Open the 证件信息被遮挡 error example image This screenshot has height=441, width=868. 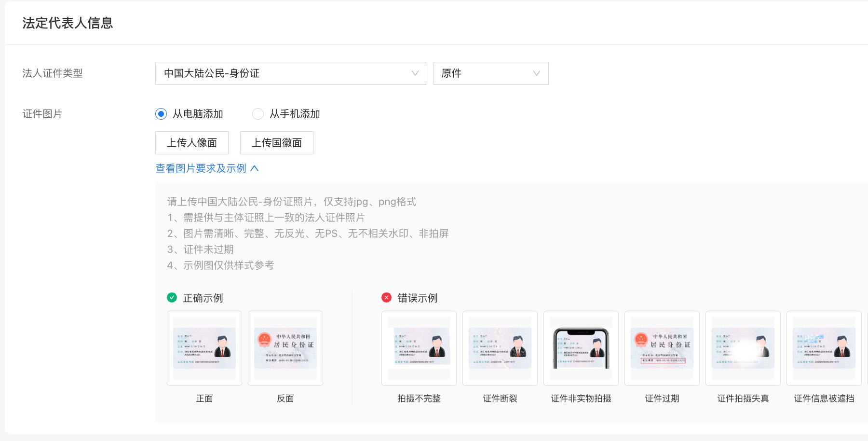point(824,348)
